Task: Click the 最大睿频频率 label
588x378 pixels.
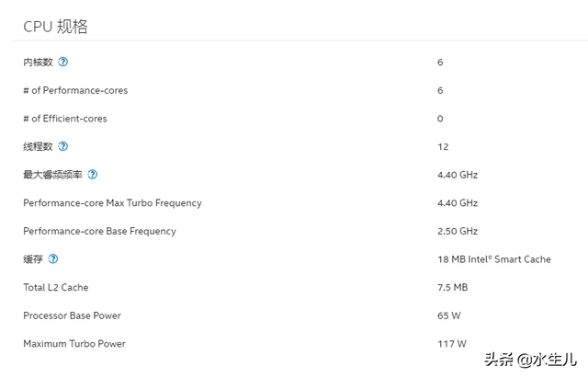Action: point(52,175)
